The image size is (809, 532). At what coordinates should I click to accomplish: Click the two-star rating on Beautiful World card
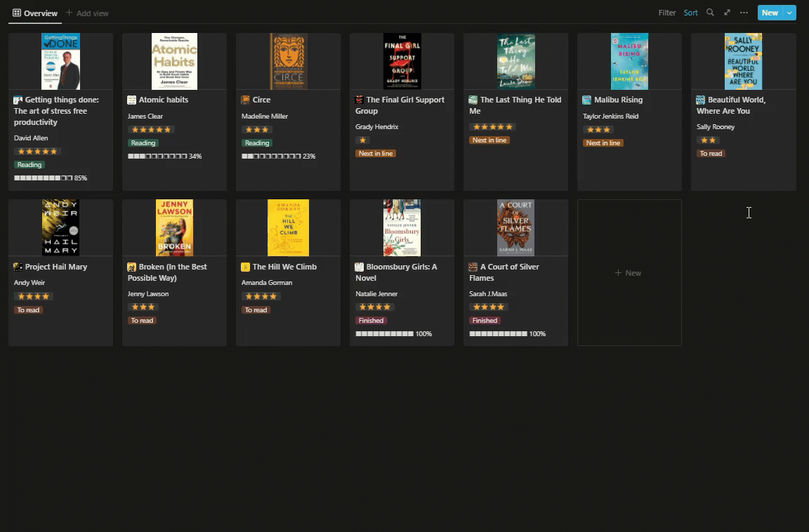(708, 140)
